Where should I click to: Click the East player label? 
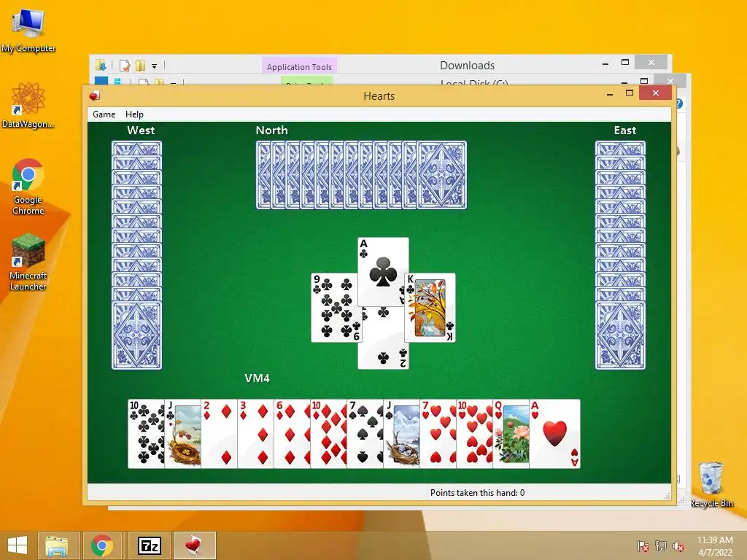coord(624,130)
